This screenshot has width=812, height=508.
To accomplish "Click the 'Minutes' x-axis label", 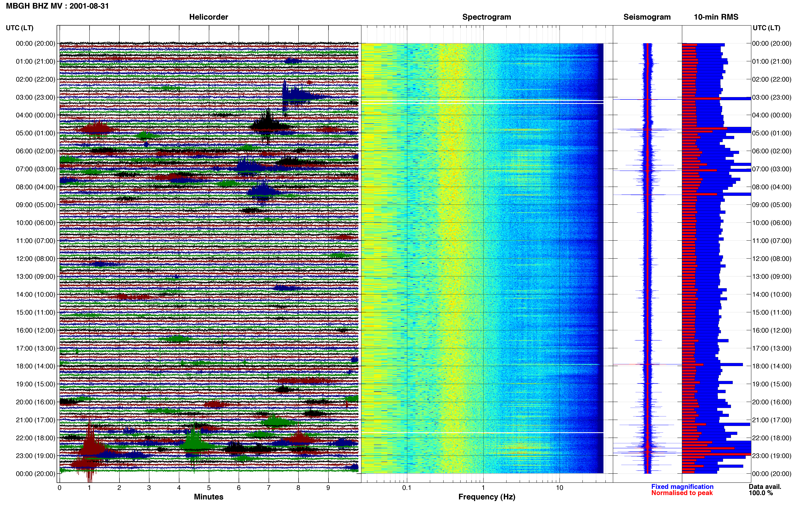I will click(x=209, y=497).
